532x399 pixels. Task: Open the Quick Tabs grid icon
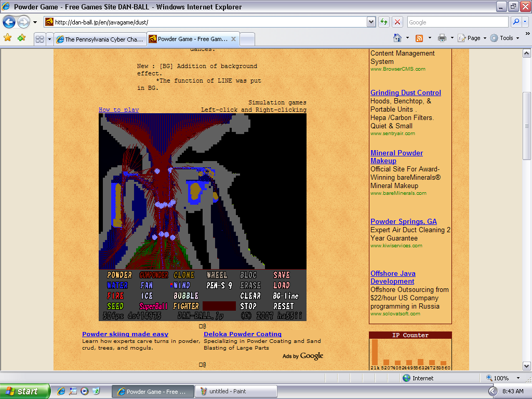pyautogui.click(x=39, y=39)
